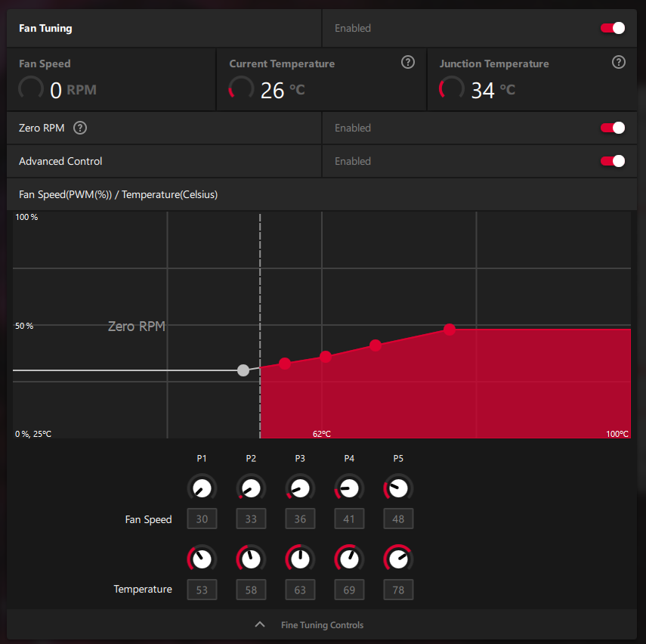The height and width of the screenshot is (644, 646).
Task: Edit the P1 Fan Speed value 30
Action: (202, 519)
